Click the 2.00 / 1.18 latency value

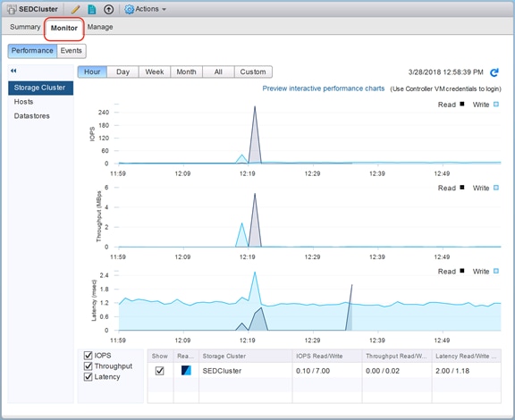[x=452, y=371]
